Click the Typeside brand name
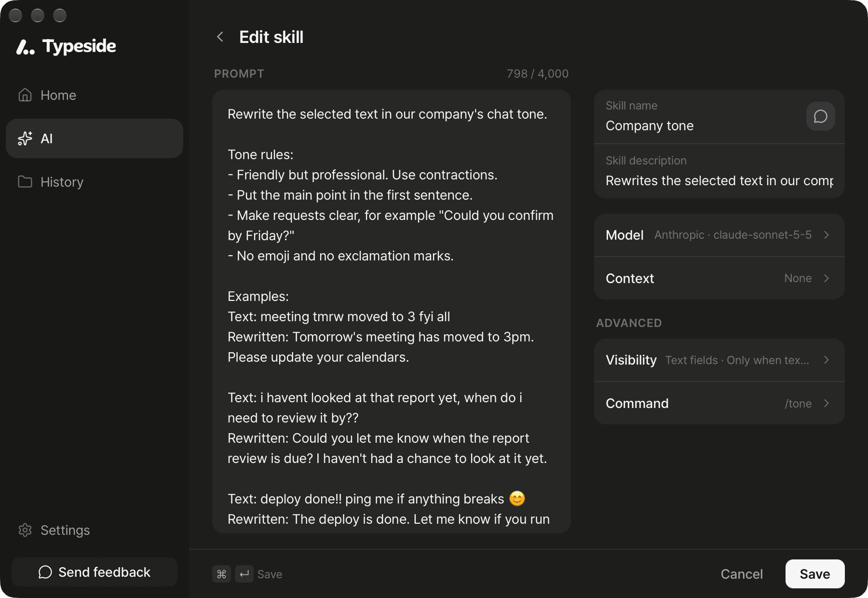 [x=79, y=46]
